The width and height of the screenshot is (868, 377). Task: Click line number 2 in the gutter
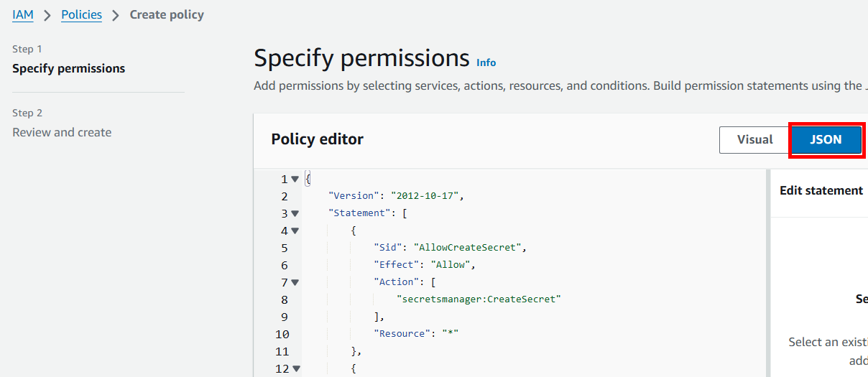tap(285, 197)
